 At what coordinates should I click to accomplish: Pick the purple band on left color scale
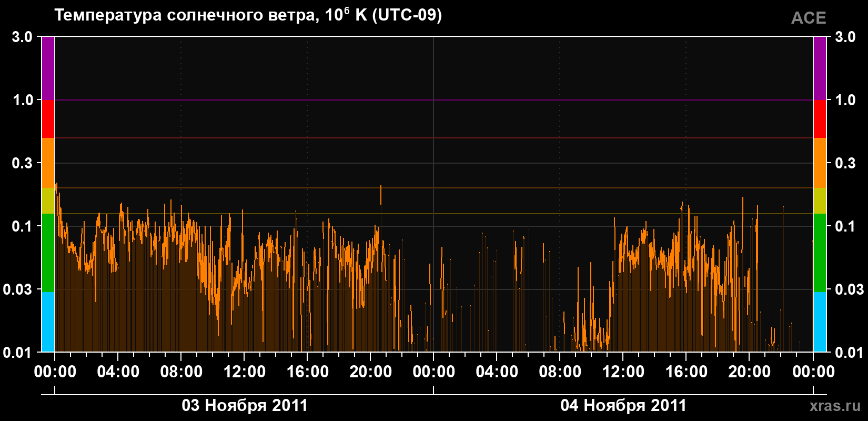[x=48, y=68]
